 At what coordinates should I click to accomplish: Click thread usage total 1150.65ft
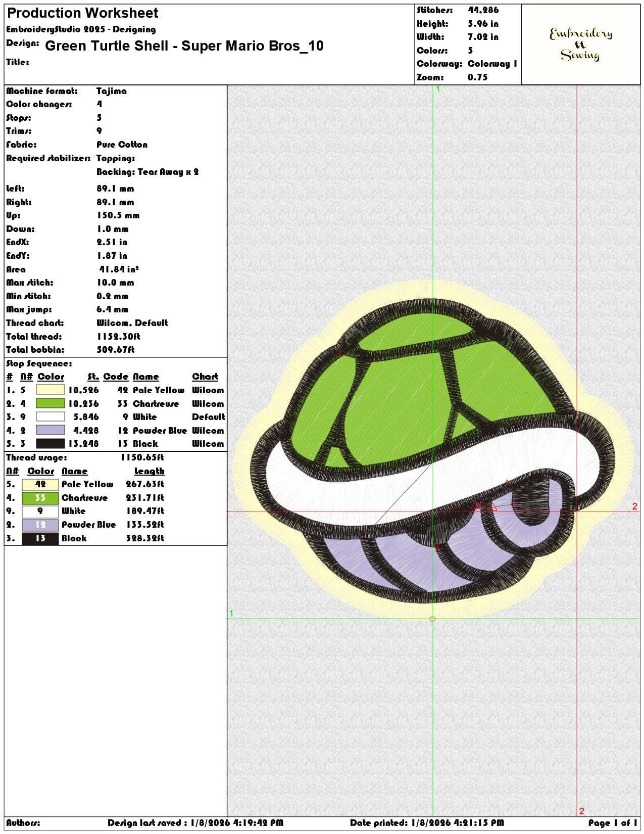(142, 457)
